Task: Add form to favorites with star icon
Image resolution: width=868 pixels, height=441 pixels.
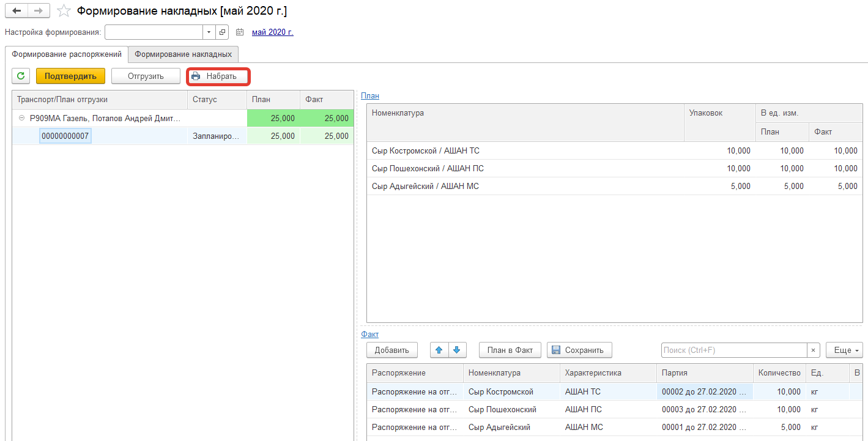Action: pos(64,11)
